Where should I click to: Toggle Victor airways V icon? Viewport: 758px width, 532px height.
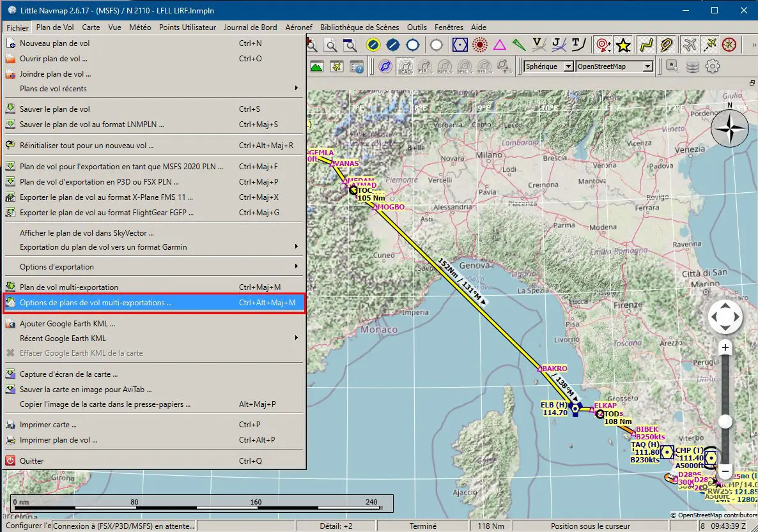(539, 45)
